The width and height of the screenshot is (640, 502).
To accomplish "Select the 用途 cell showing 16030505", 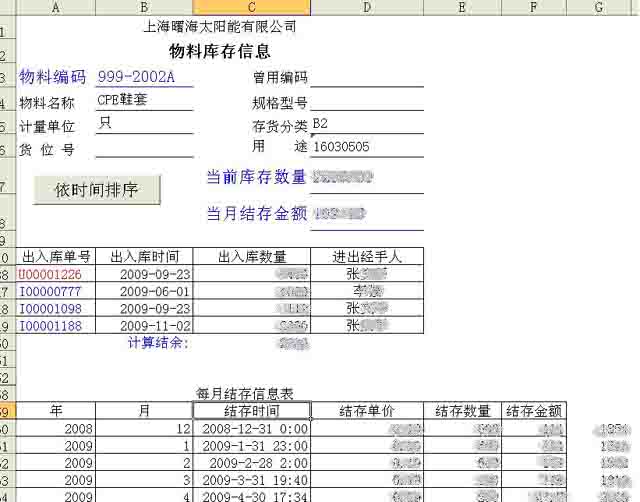I will click(x=366, y=147).
